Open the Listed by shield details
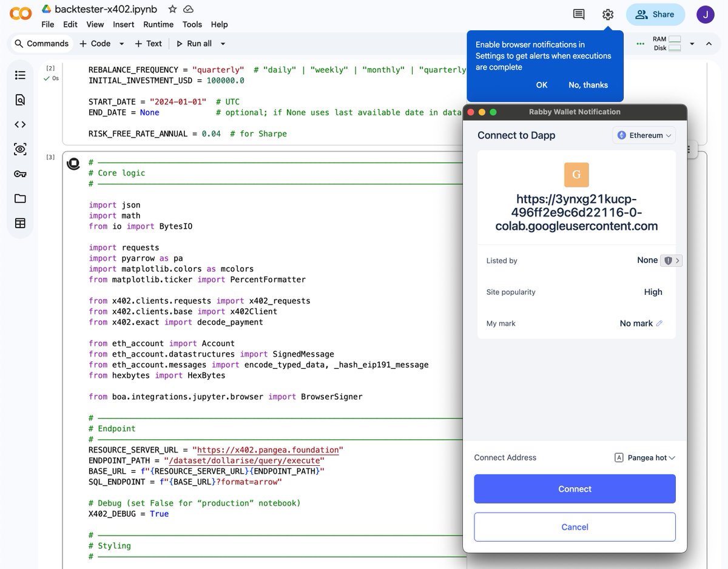The height and width of the screenshot is (569, 728). pos(671,260)
